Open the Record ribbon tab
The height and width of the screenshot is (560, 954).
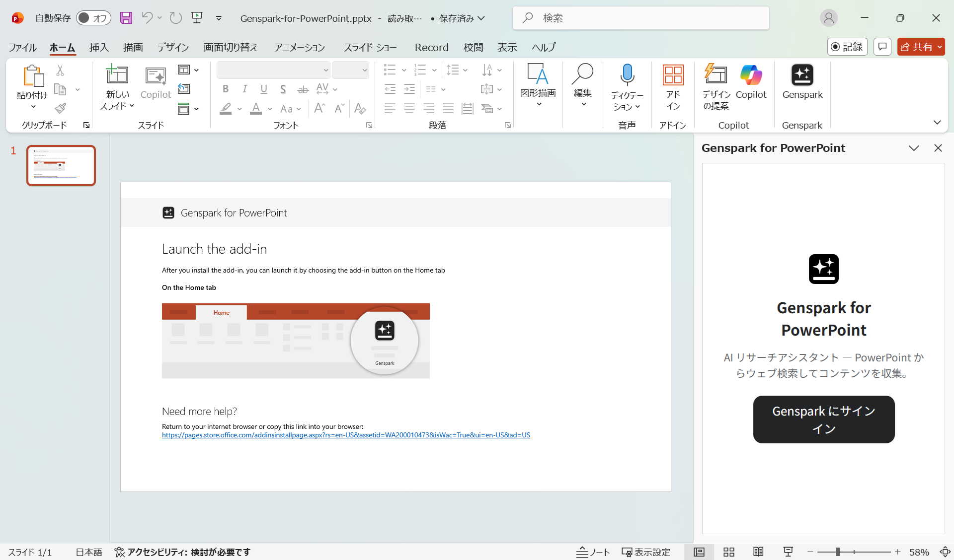pos(431,47)
